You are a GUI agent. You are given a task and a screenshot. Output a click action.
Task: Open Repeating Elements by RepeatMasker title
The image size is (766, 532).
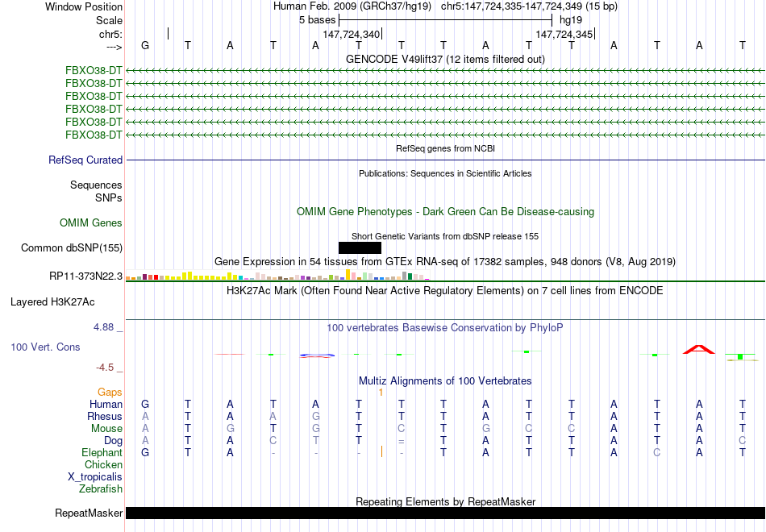[445, 501]
